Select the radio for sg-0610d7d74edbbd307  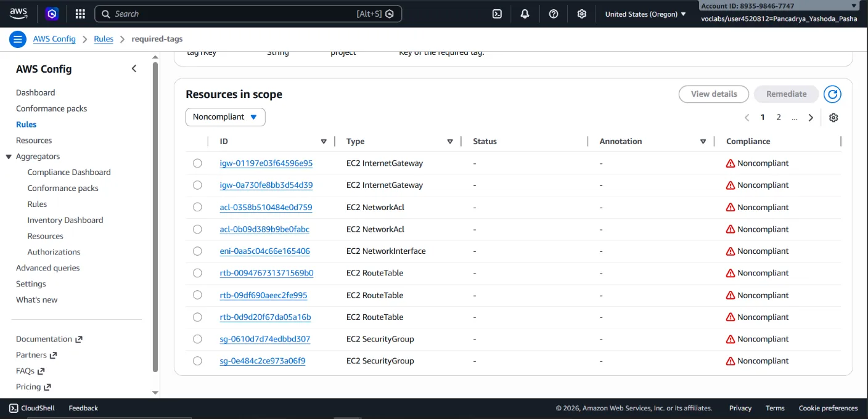pos(197,339)
